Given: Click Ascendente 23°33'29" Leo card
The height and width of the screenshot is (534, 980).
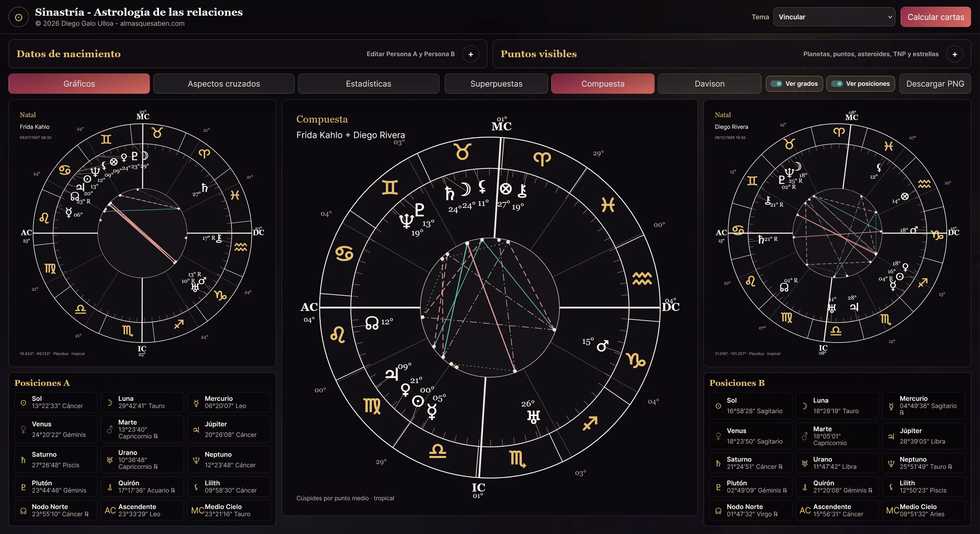Looking at the screenshot, I should (142, 510).
